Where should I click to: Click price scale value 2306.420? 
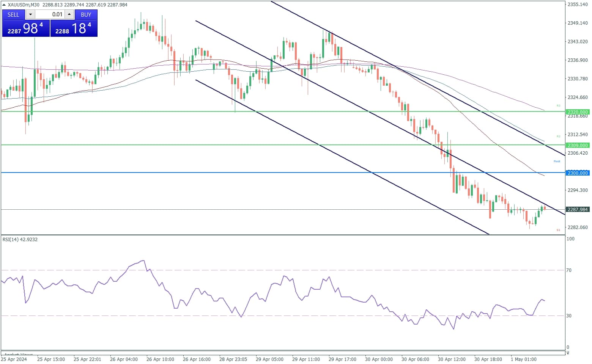tap(578, 153)
